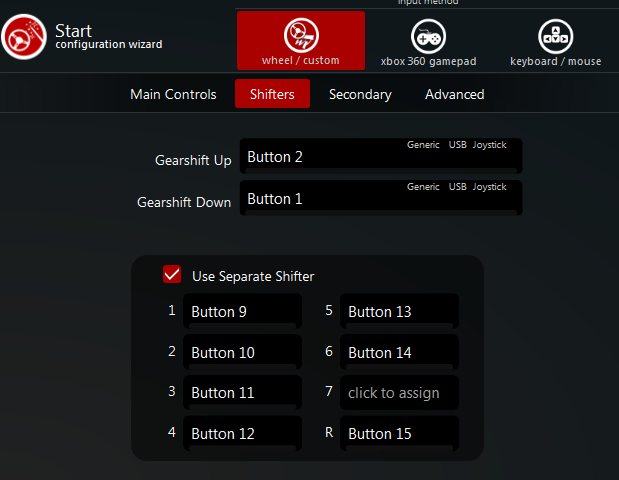Screen dimensions: 619x480
Task: Click gear 3 binding Button 11
Action: pyautogui.click(x=242, y=392)
